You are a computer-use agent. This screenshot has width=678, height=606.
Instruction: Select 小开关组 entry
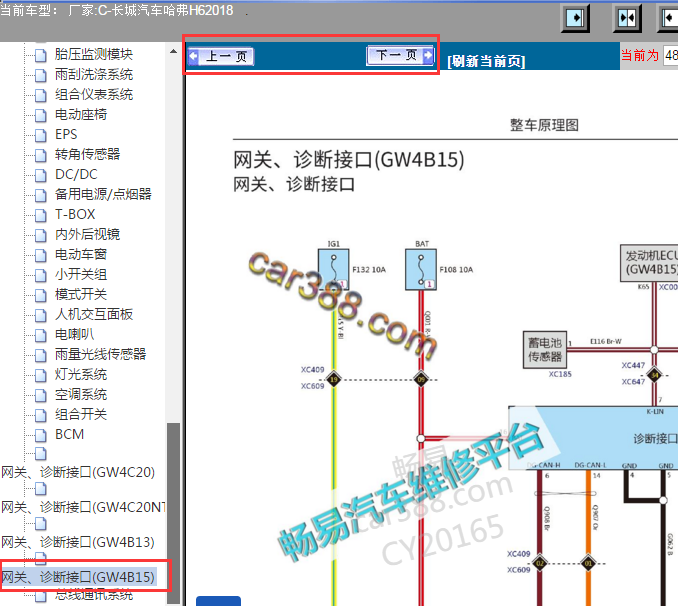pyautogui.click(x=80, y=274)
